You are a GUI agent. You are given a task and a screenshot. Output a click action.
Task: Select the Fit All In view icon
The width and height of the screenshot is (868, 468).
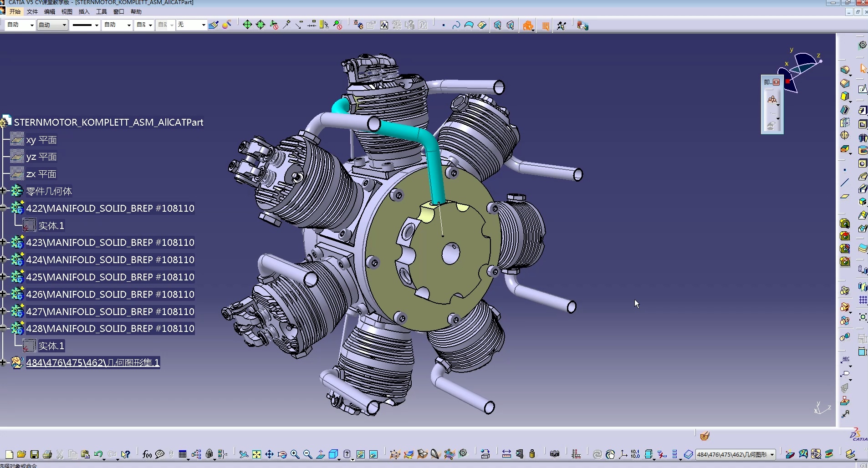[256, 454]
